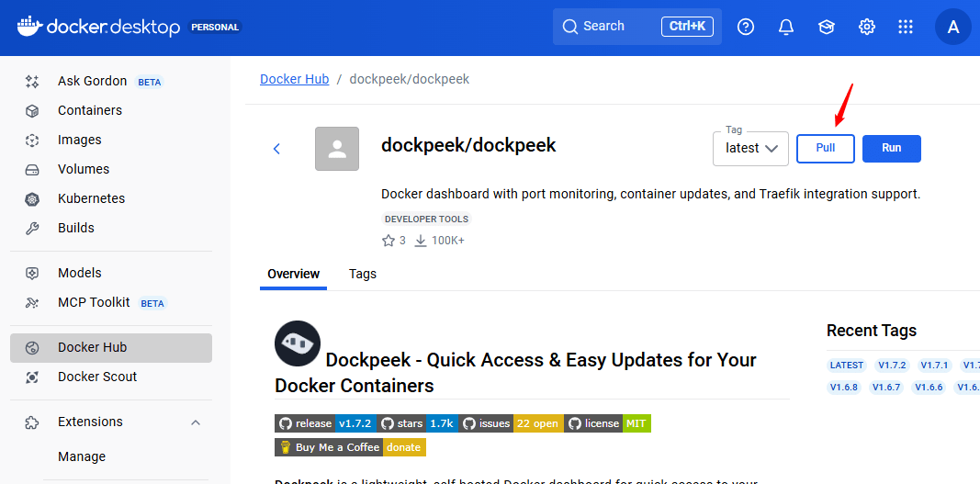
Task: Open the Learning Center graduation cap icon
Action: (827, 27)
